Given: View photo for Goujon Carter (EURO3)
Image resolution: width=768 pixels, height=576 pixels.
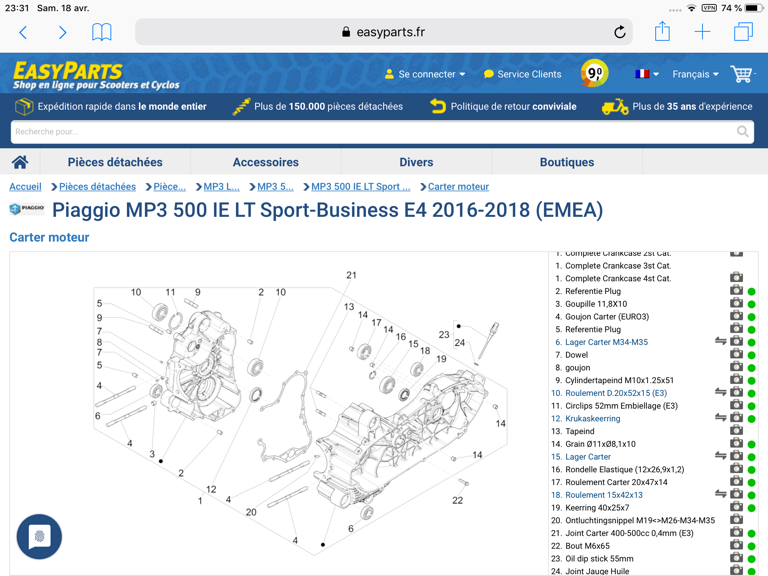Looking at the screenshot, I should click(736, 315).
